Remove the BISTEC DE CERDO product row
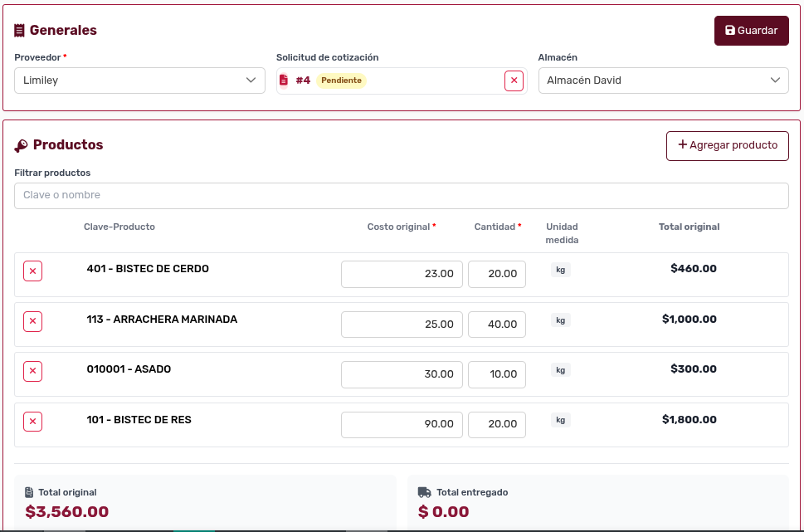 point(32,271)
